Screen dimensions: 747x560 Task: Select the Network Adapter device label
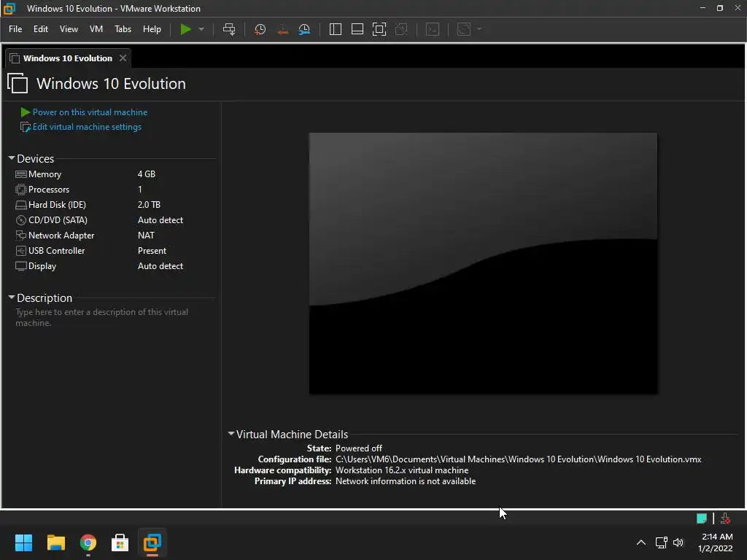(x=61, y=236)
